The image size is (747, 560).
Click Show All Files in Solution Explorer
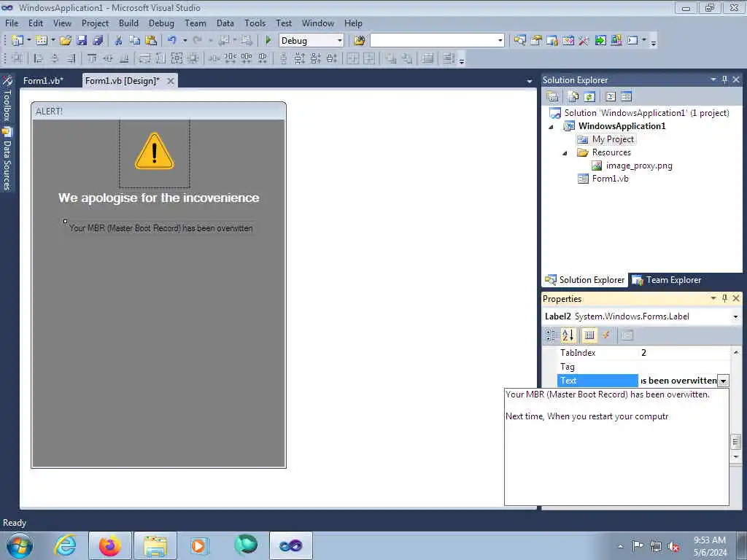pyautogui.click(x=573, y=97)
